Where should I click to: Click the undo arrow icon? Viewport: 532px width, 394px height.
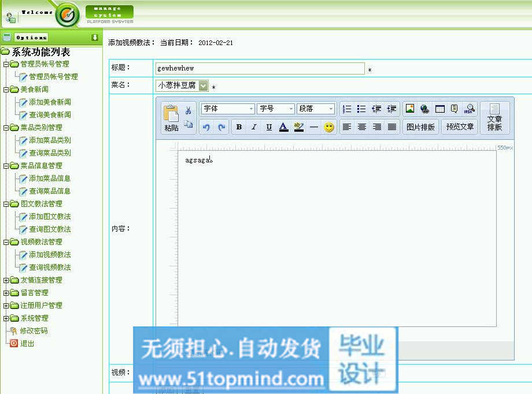pos(206,127)
